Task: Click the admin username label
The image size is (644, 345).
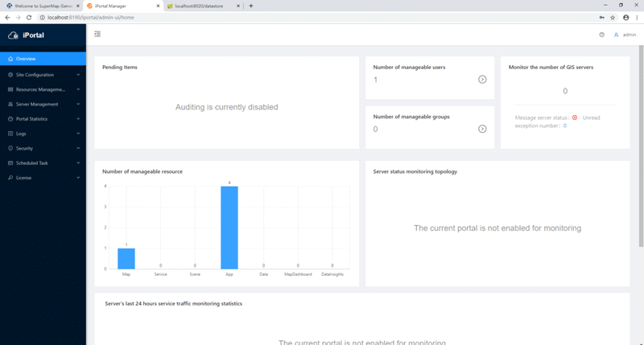Action: [x=630, y=35]
